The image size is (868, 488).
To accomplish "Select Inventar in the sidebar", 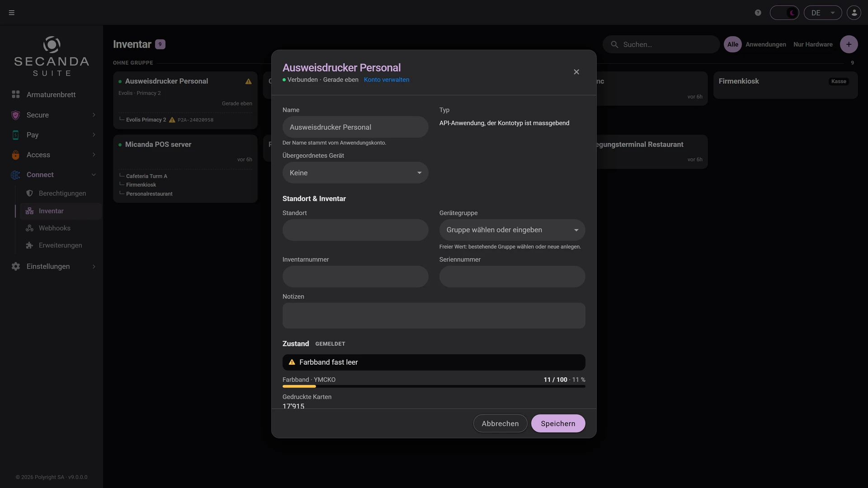I will point(61,211).
